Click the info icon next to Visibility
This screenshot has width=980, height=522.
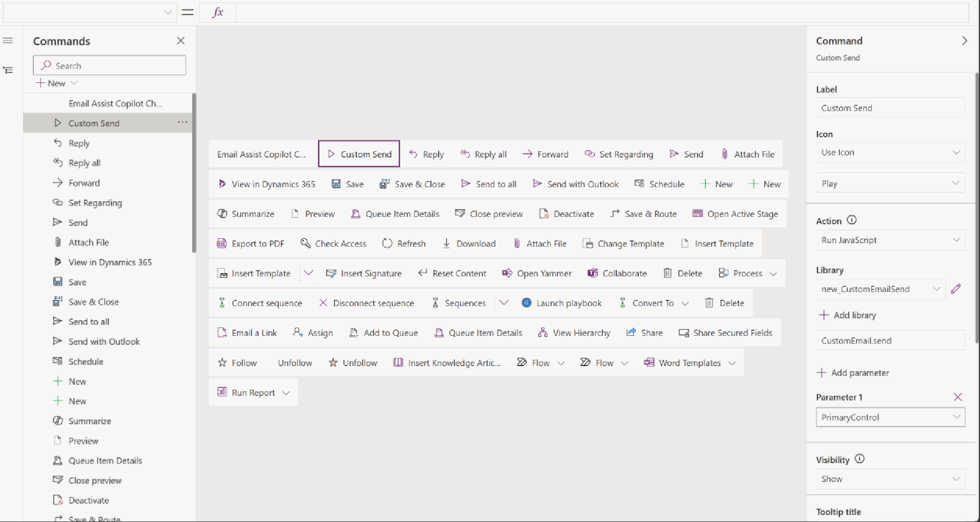(x=860, y=459)
